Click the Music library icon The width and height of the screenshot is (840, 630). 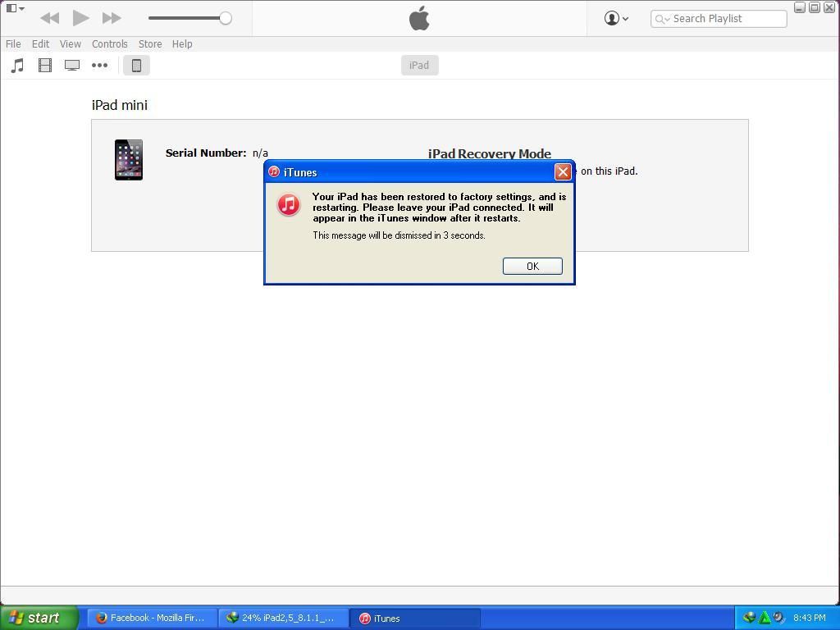pyautogui.click(x=17, y=66)
